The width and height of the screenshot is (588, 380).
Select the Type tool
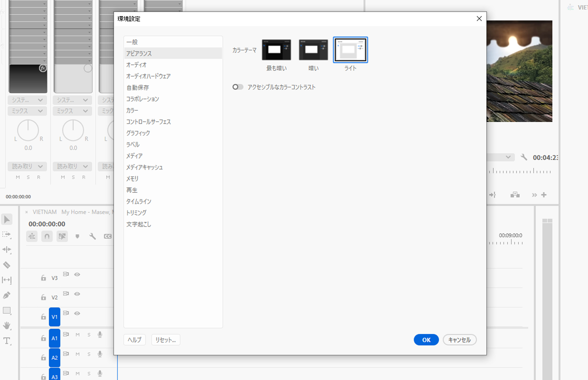7,341
